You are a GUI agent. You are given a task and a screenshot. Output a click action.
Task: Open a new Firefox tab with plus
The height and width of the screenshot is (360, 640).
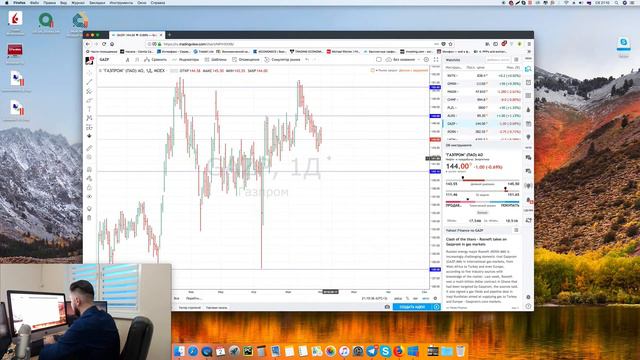169,35
